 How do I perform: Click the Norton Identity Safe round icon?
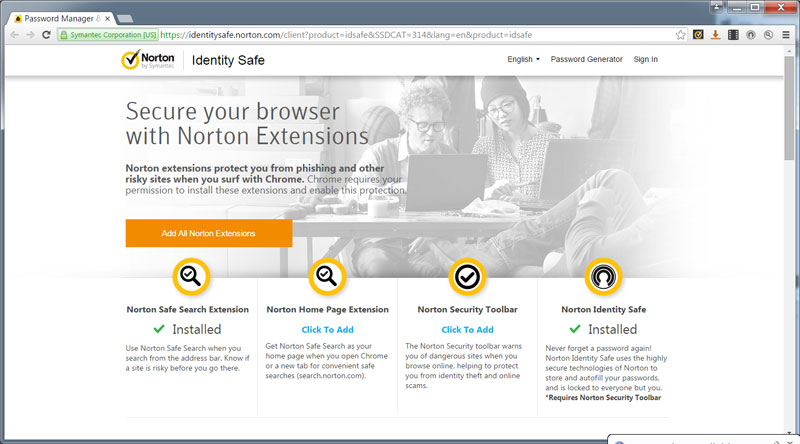pos(604,277)
